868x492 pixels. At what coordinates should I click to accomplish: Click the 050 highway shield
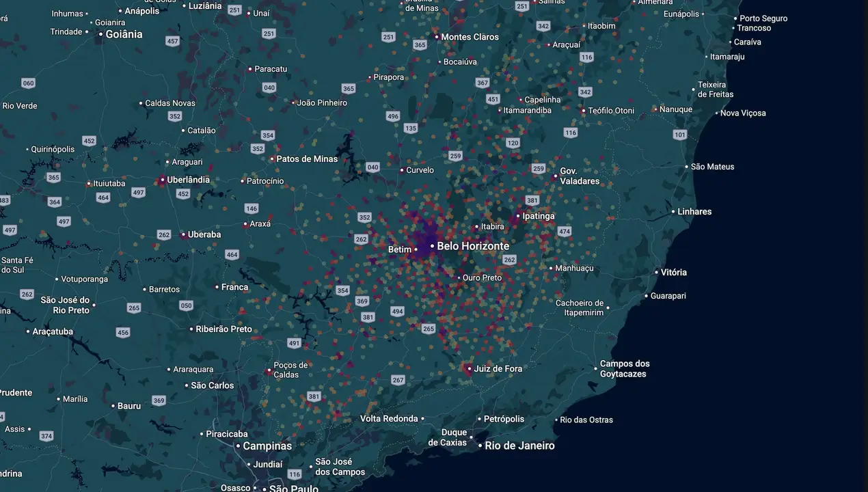point(186,305)
